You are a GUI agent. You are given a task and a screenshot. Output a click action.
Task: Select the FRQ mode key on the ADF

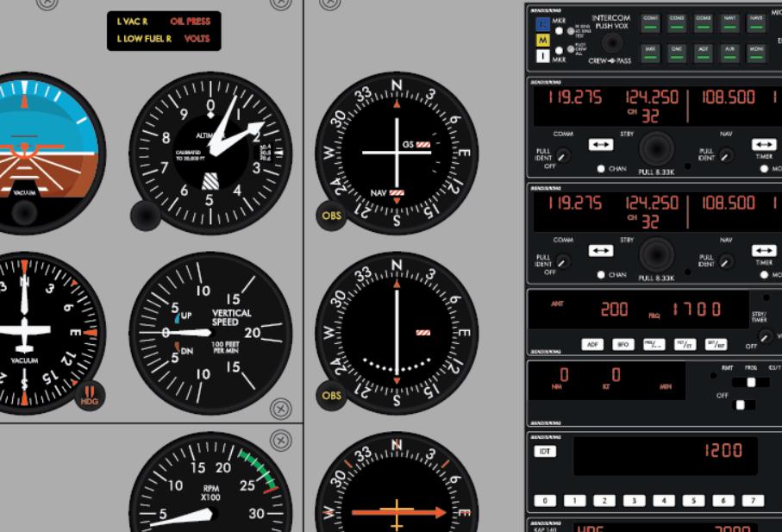click(x=654, y=344)
